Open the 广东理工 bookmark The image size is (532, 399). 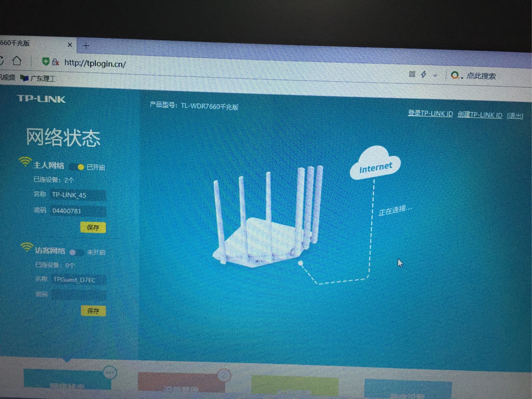[x=38, y=78]
